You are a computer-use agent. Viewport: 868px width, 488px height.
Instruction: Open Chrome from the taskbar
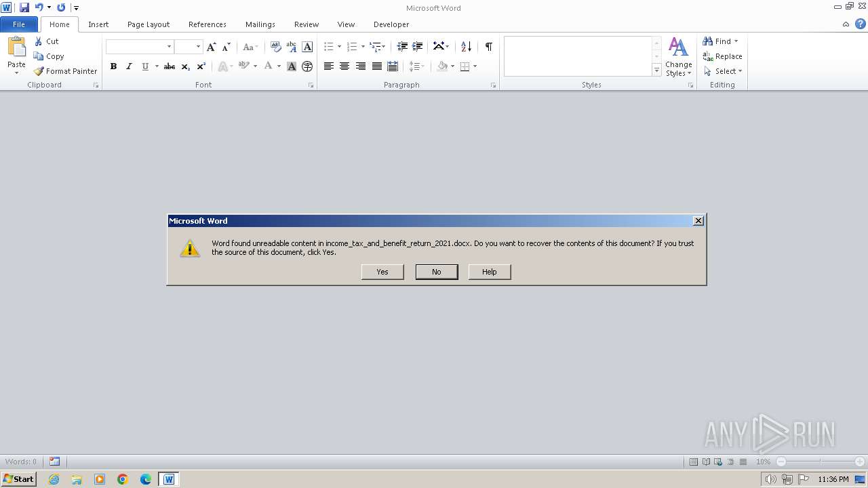tap(123, 479)
